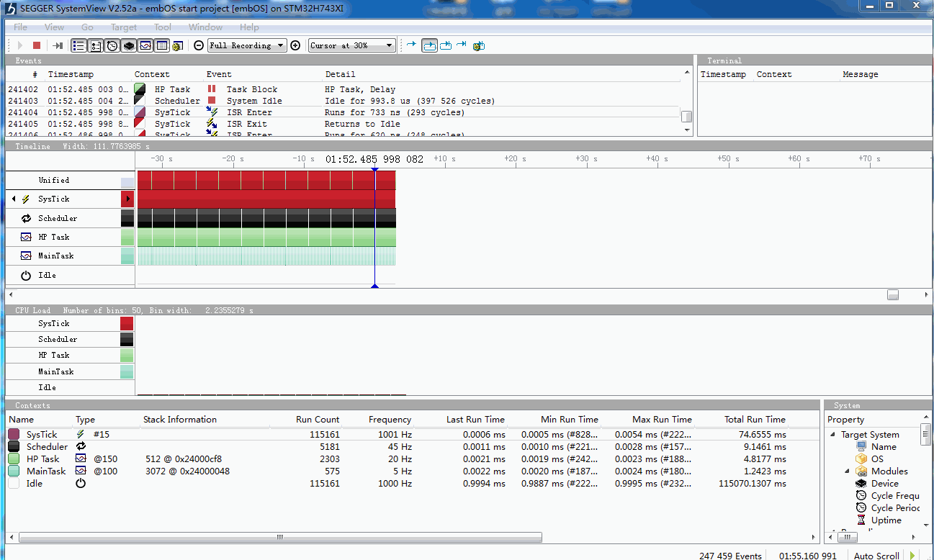Screen dimensions: 934x560
Task: Toggle the second list-style view icon in the toolbar
Action: coord(95,45)
